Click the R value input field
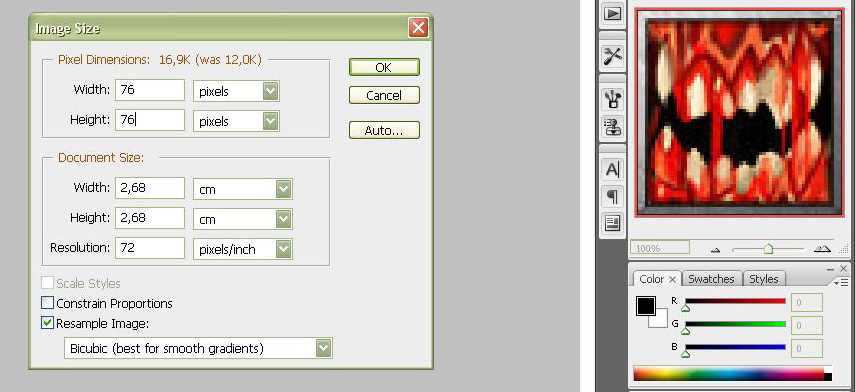This screenshot has height=392, width=855. click(x=806, y=302)
